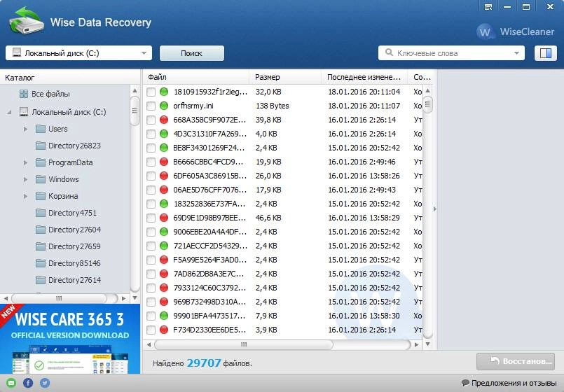
Task: Click the Локальный диск (C:) drive icon in tree
Action: [24, 112]
